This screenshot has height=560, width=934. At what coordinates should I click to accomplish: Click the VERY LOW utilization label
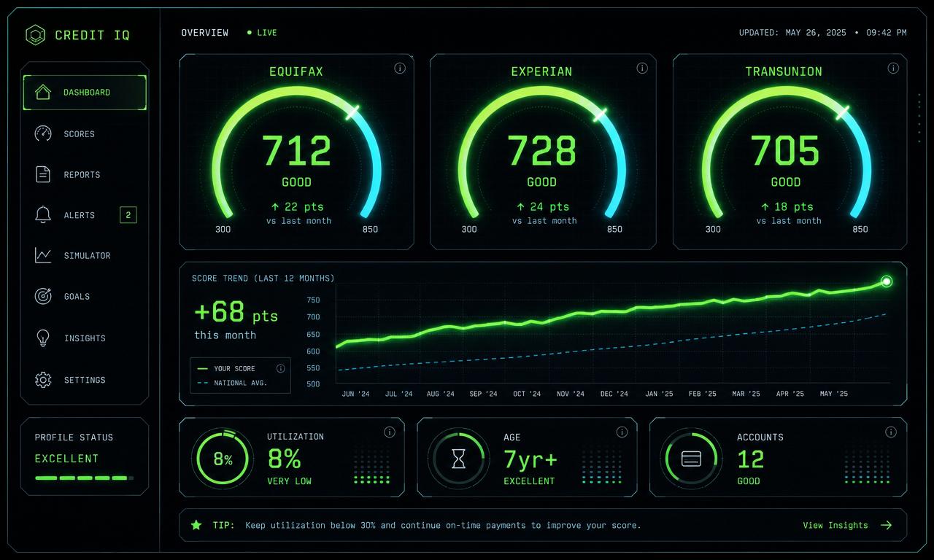[289, 481]
